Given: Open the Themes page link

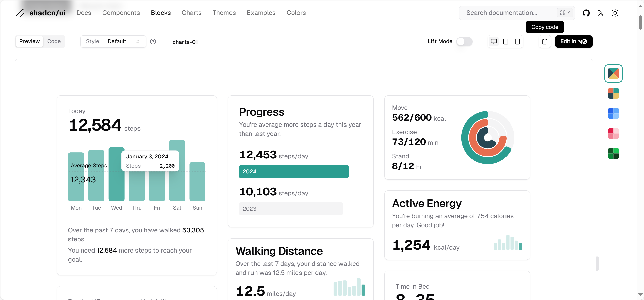Looking at the screenshot, I should pyautogui.click(x=224, y=13).
